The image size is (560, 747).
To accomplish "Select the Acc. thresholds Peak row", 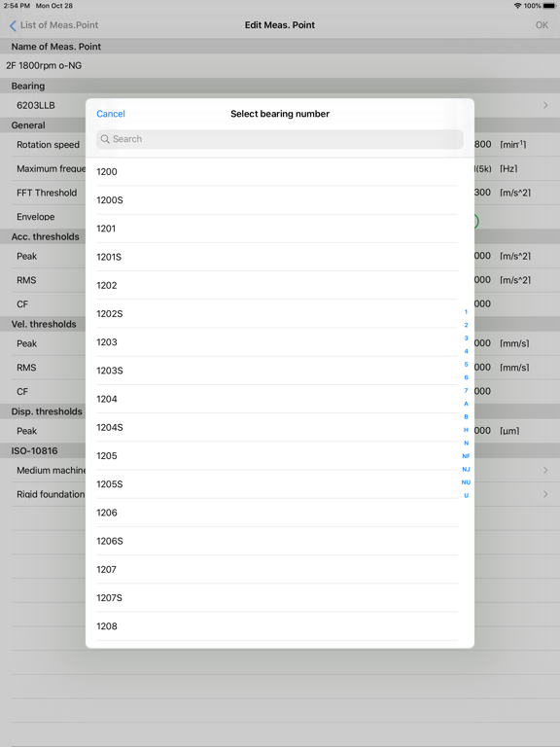I will pyautogui.click(x=280, y=257).
